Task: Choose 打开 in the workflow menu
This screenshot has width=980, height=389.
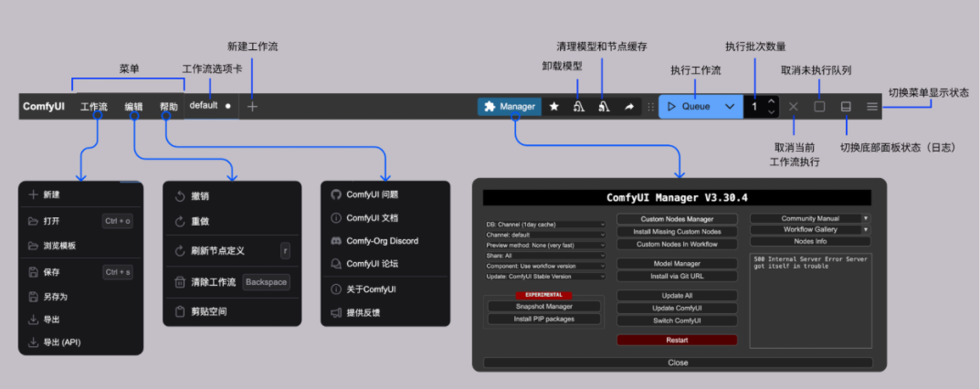Action: click(x=80, y=221)
